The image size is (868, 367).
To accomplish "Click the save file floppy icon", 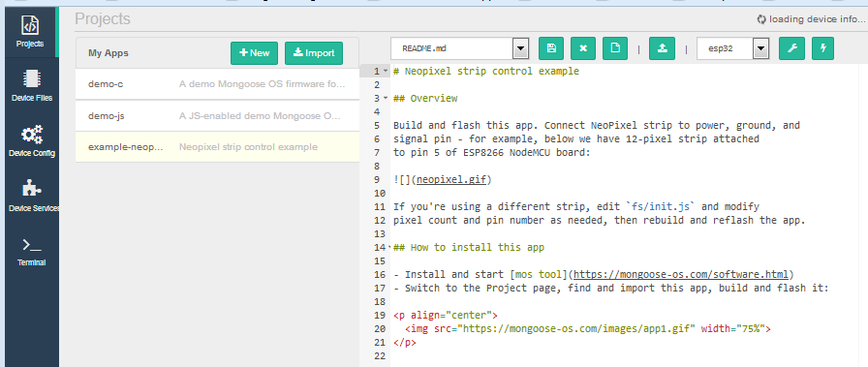I will (x=551, y=48).
